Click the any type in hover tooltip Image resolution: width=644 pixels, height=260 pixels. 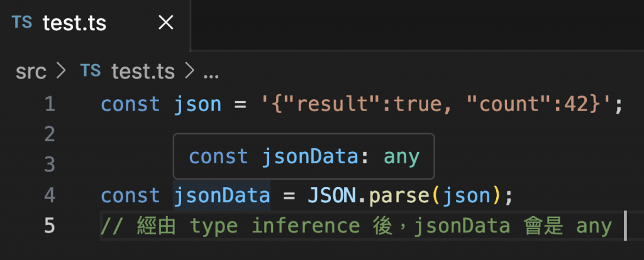coord(402,156)
